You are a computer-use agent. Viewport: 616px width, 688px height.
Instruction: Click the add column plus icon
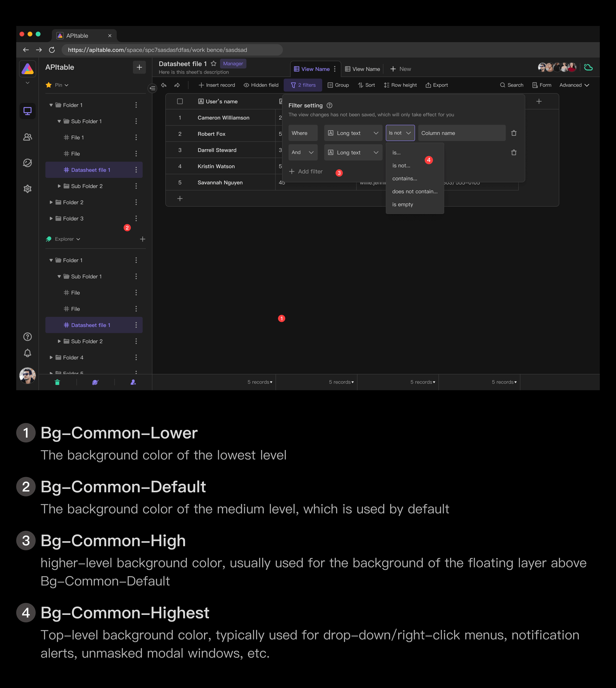point(539,101)
